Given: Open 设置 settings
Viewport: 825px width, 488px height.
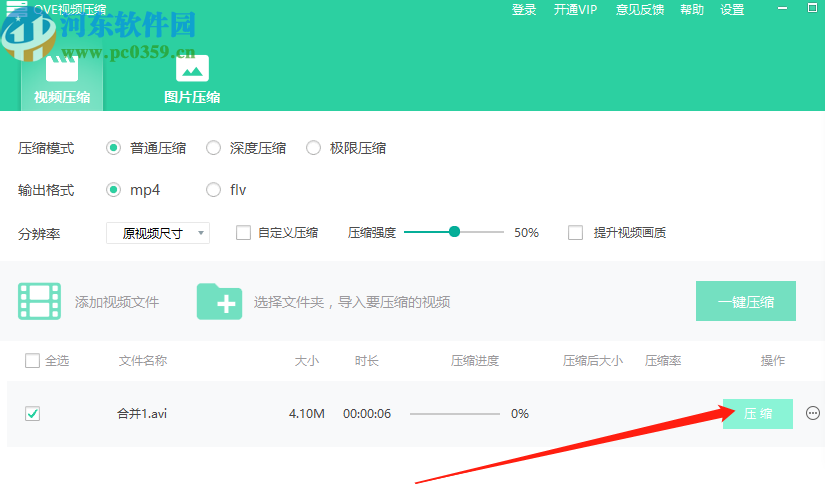Looking at the screenshot, I should pyautogui.click(x=732, y=9).
